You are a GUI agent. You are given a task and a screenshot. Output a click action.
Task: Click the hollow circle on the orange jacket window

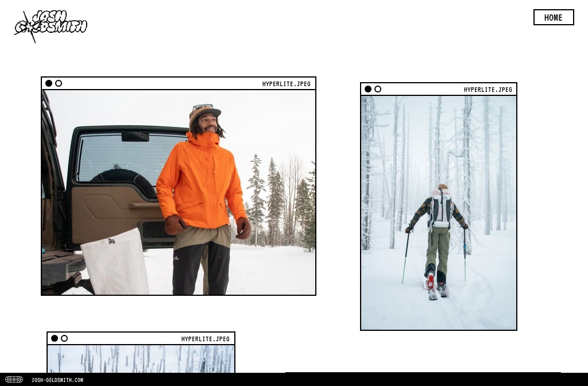[x=59, y=83]
